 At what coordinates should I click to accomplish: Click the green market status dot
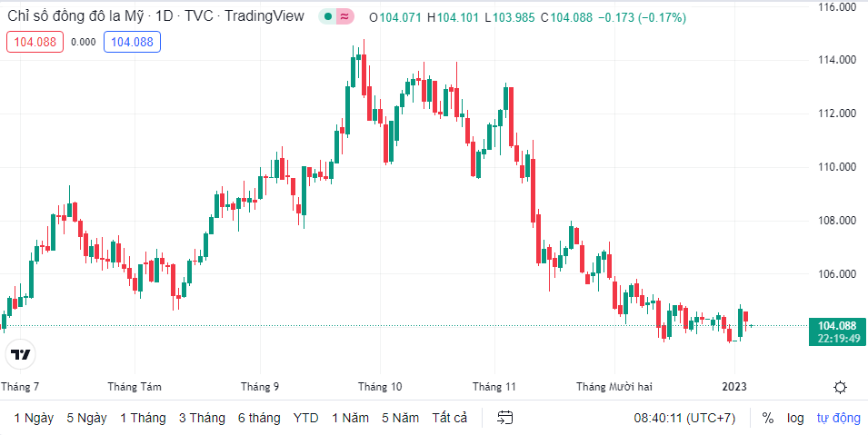click(x=326, y=17)
